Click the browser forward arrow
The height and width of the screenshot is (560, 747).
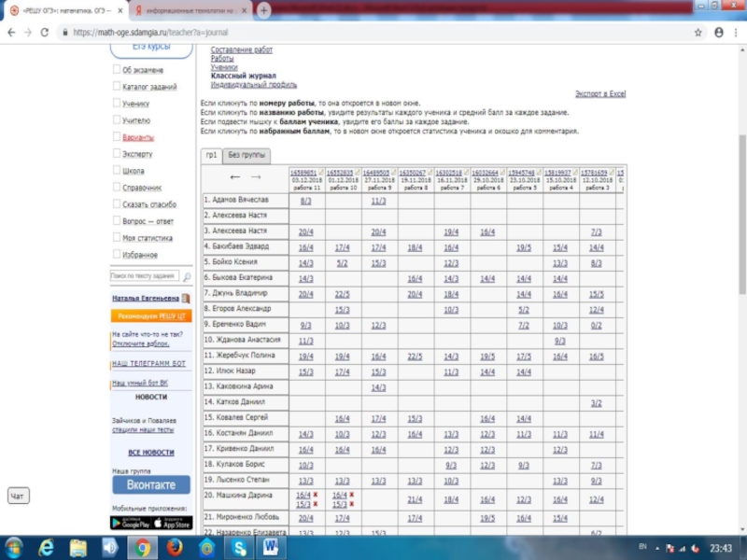tap(28, 33)
